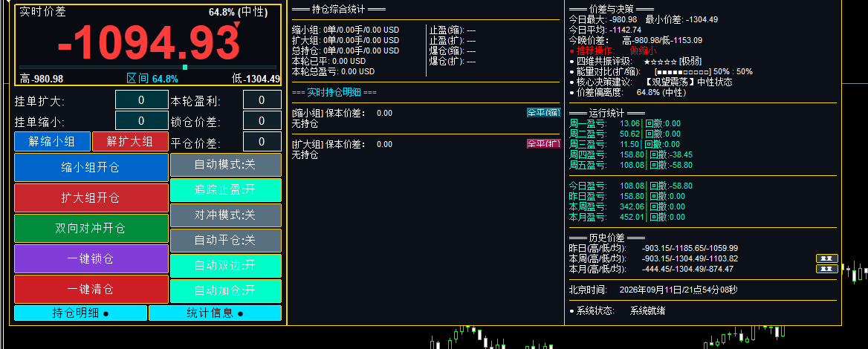Viewport: 868px width, 349px height.
Task: Click the red 扩大组开仓 button
Action: click(x=91, y=198)
